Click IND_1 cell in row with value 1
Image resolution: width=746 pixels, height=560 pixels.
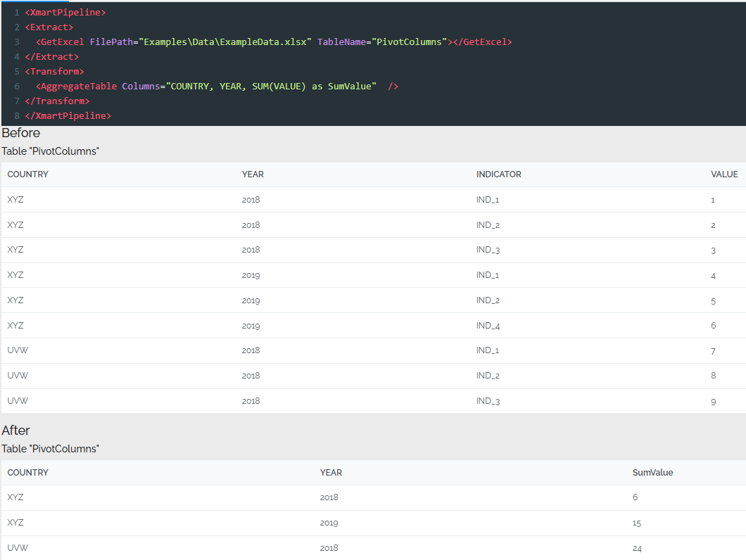click(x=488, y=199)
